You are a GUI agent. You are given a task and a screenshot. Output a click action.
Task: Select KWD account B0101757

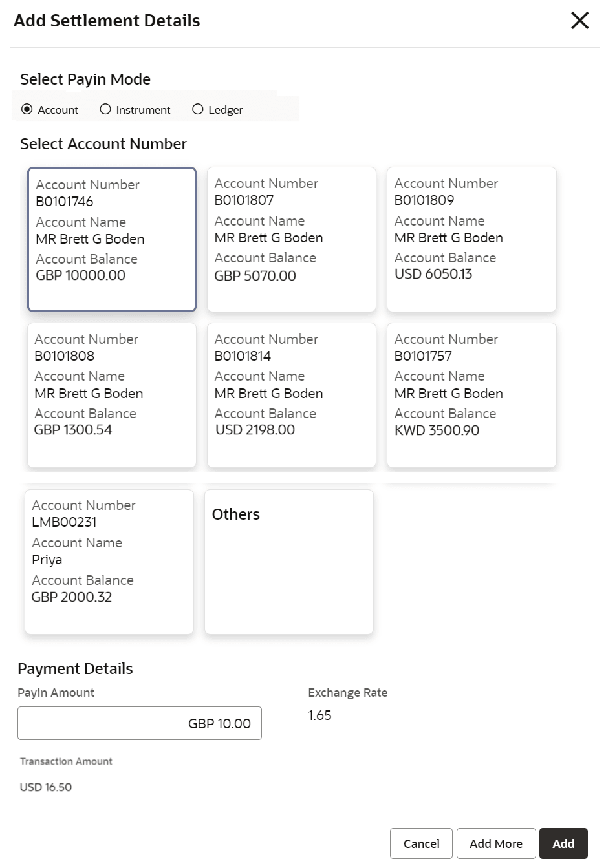471,394
